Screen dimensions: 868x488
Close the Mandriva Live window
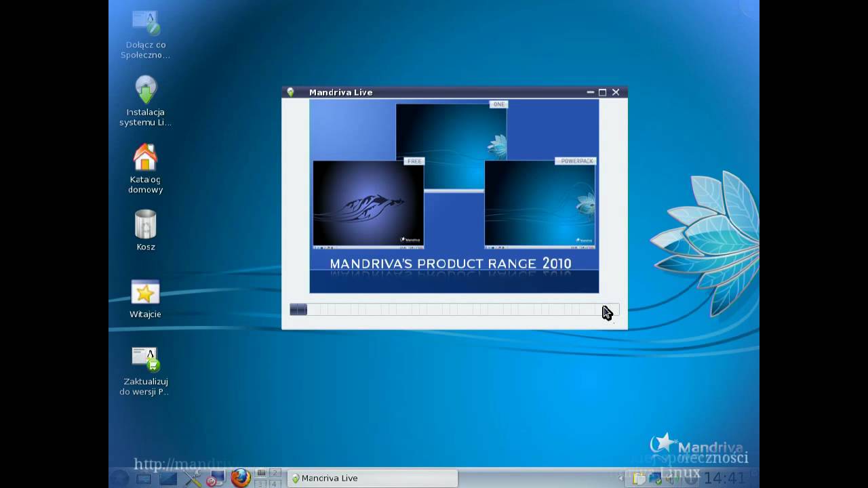point(616,92)
